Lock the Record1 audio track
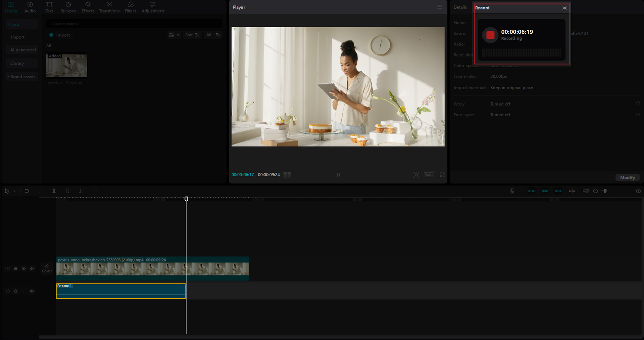 tap(16, 291)
